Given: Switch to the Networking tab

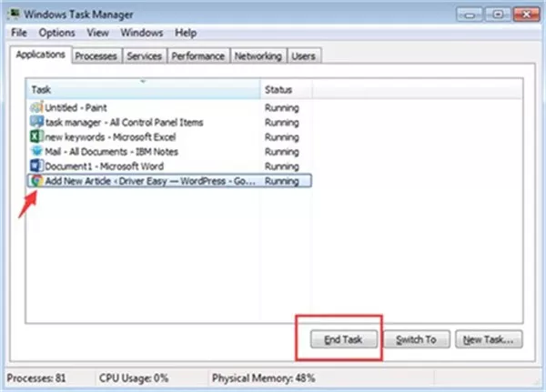Looking at the screenshot, I should click(x=258, y=56).
